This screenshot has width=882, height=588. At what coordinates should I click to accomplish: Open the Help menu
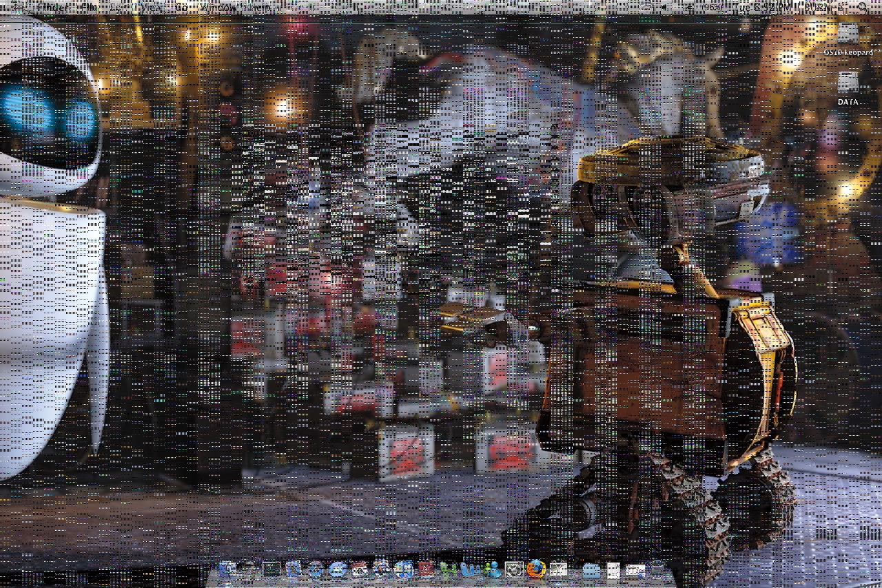(x=260, y=7)
